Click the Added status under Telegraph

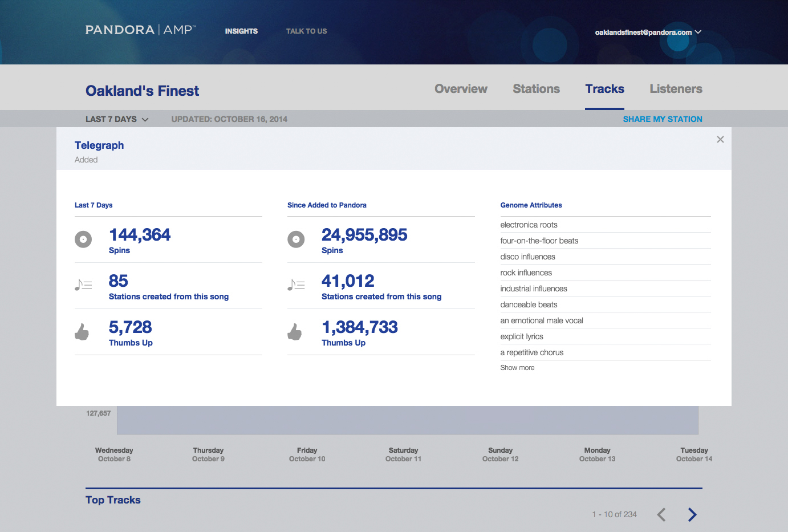coord(86,160)
